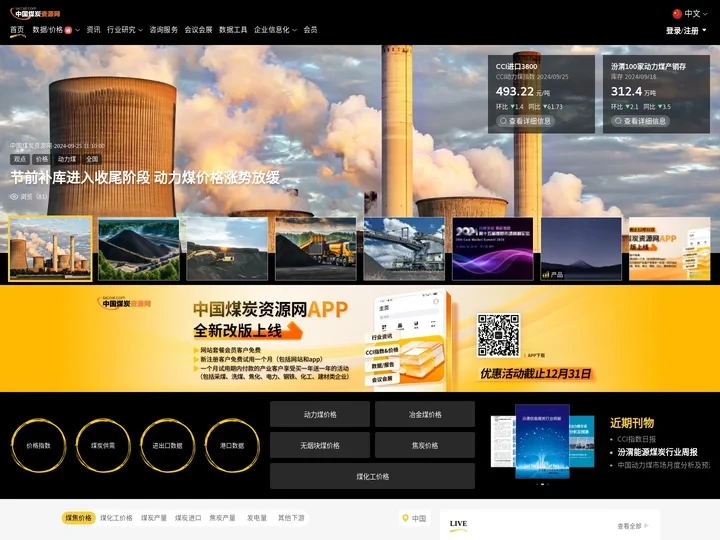Open the 中国 region selector
The height and width of the screenshot is (540, 720).
414,518
